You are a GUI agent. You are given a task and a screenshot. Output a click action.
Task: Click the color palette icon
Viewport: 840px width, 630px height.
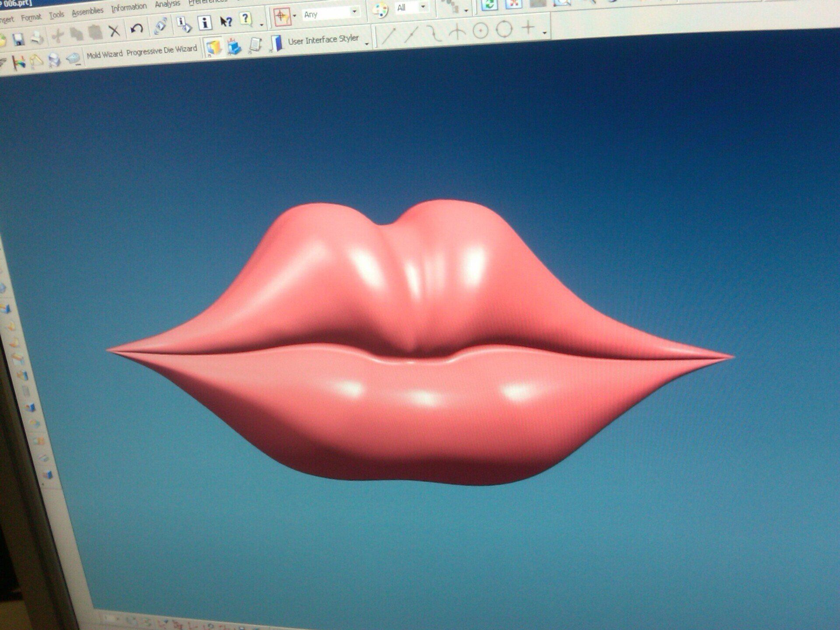pos(381,10)
